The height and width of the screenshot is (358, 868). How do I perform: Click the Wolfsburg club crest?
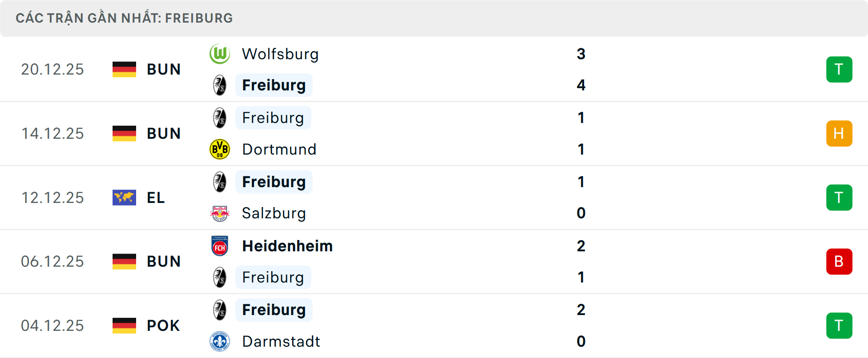[220, 54]
